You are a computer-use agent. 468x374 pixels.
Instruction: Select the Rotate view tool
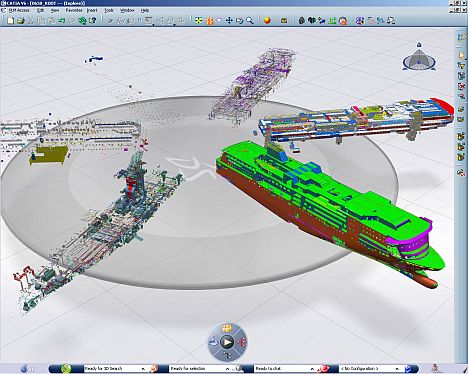click(x=239, y=21)
